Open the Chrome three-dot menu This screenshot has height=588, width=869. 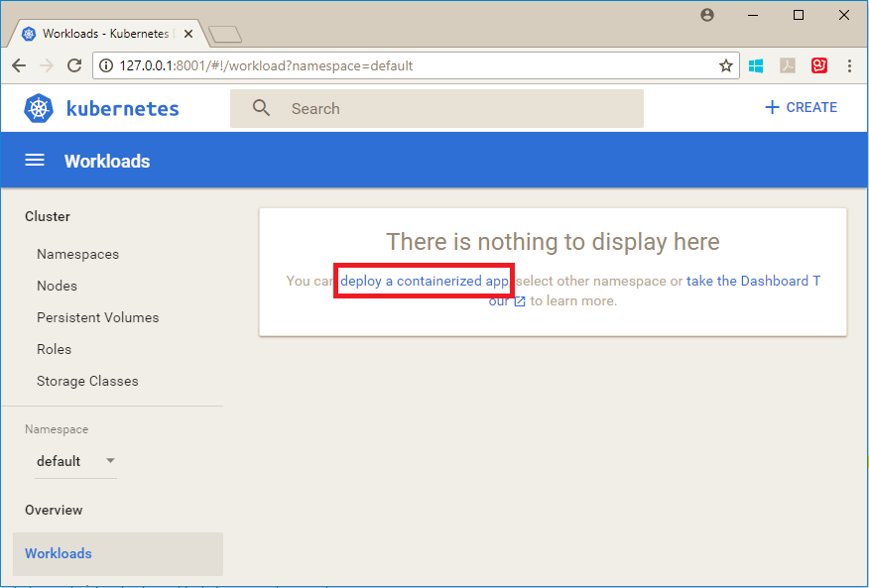[x=849, y=66]
